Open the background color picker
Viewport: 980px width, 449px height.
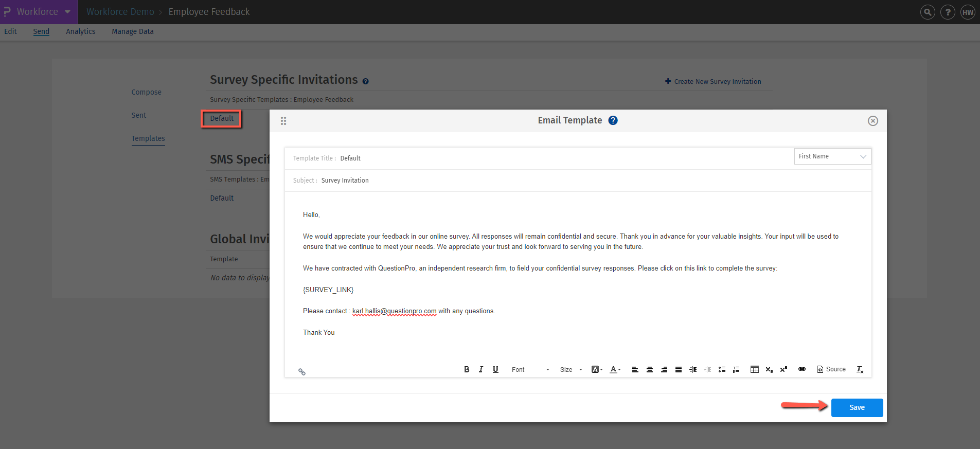[597, 369]
